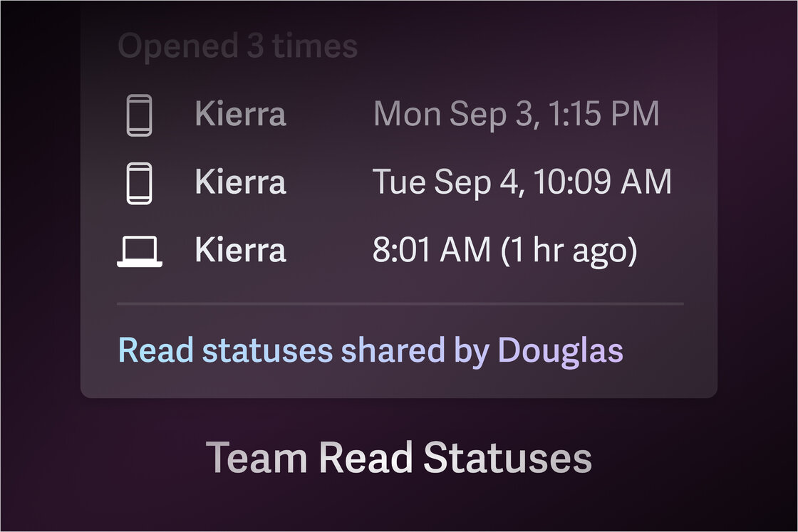
Task: Click the bold "Read Statuses" caption text
Action: tap(455, 458)
